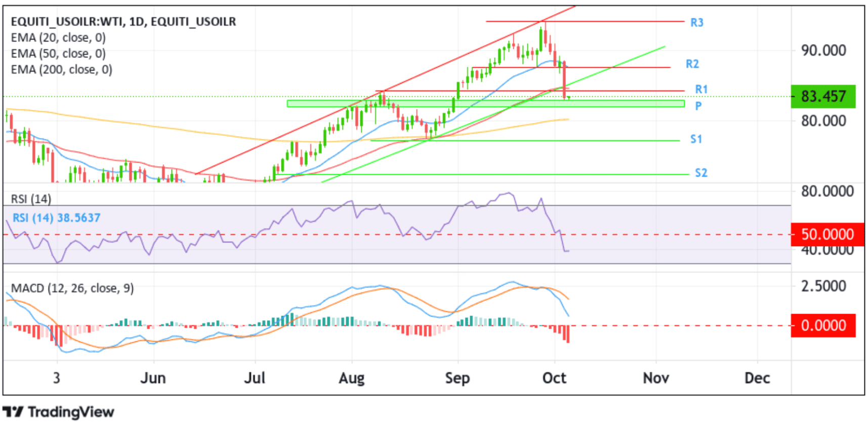Screen dimensions: 868x432
Task: Click the 3 date label on time axis
Action: [57, 378]
